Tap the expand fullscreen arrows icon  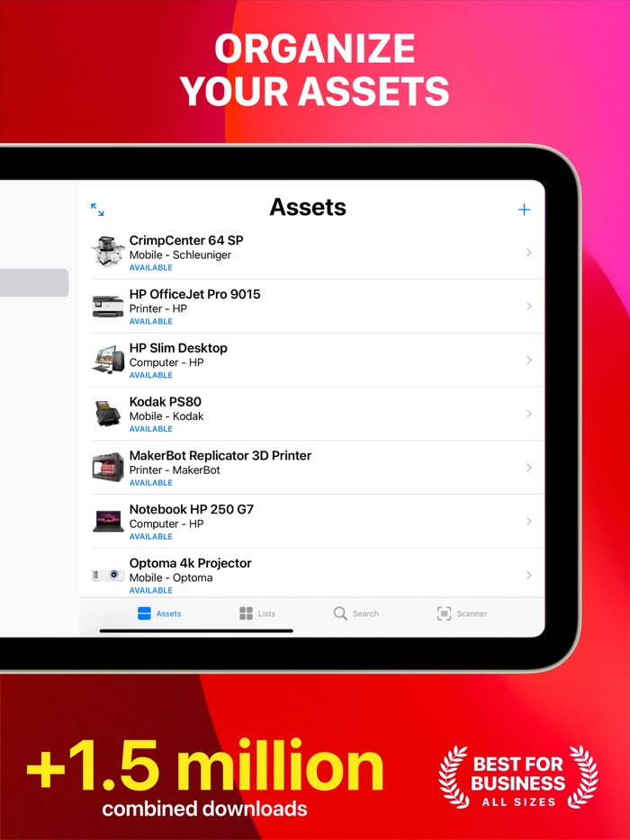(x=97, y=210)
